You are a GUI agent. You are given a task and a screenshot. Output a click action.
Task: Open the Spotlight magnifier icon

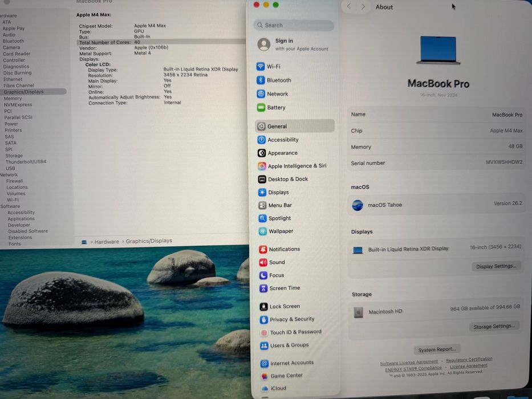pos(263,218)
